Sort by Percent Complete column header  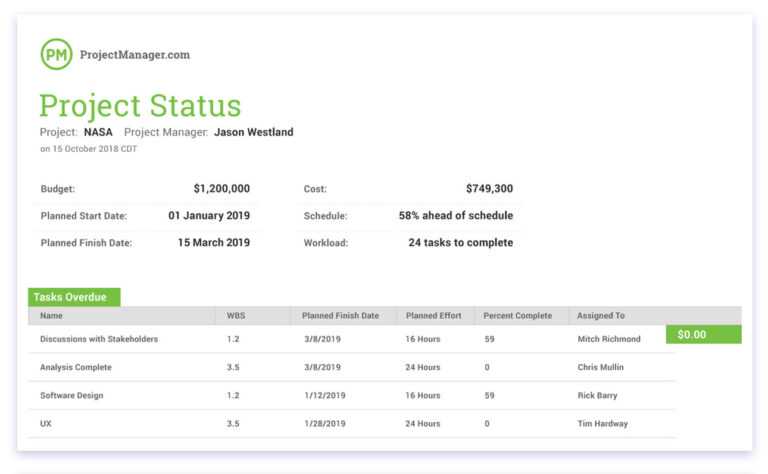(x=517, y=316)
